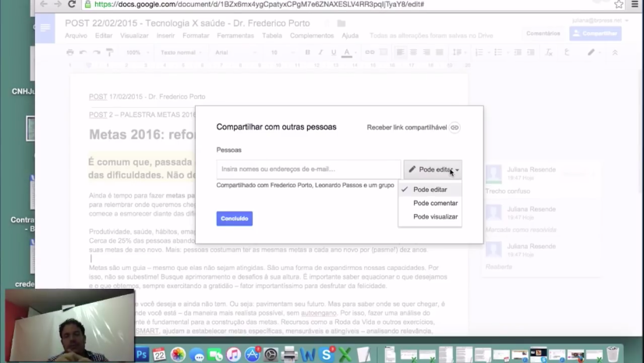Click the Decrease indent icon
The width and height of the screenshot is (644, 363).
pyautogui.click(x=518, y=52)
